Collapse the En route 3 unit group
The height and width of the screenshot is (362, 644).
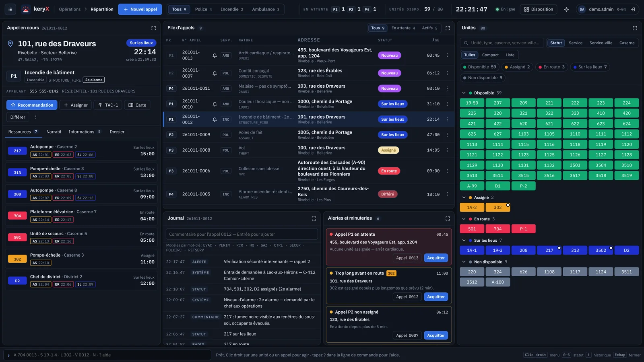coord(464,219)
